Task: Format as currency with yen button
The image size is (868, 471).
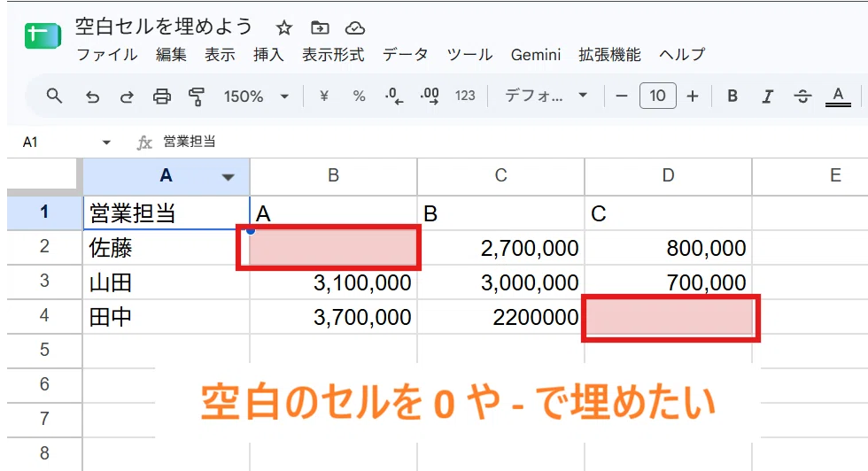Action: [324, 97]
